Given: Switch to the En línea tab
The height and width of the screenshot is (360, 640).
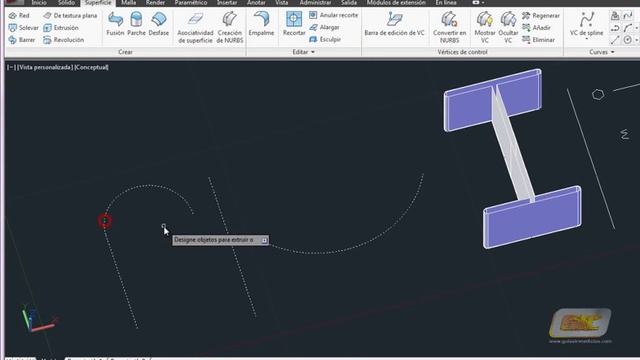Looking at the screenshot, I should pos(446,2).
